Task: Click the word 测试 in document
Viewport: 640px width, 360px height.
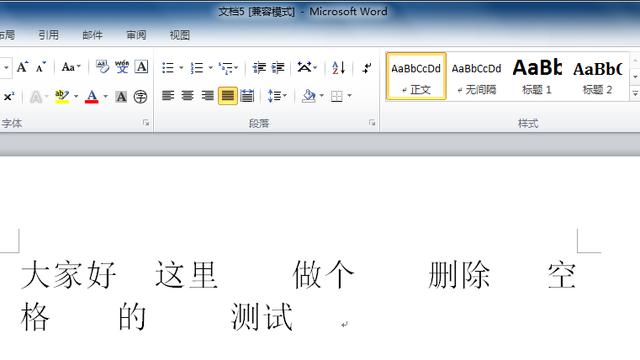Action: tap(262, 316)
